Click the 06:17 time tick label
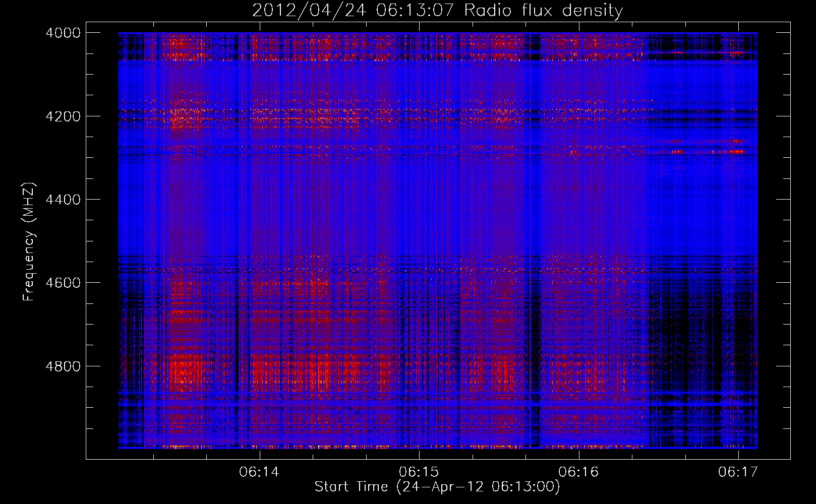This screenshot has width=816, height=504. 738,472
